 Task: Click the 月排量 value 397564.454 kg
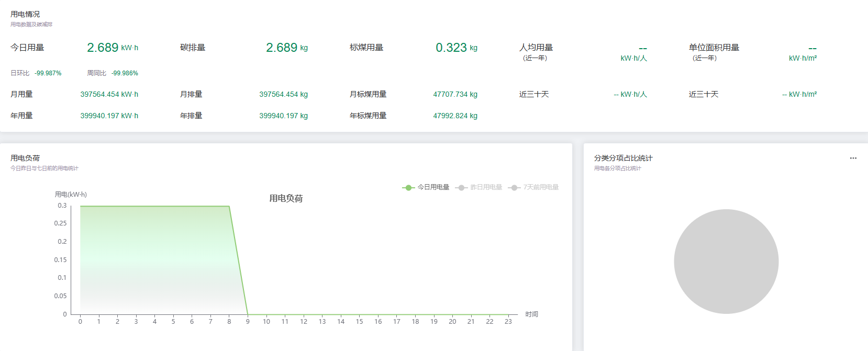tap(284, 94)
